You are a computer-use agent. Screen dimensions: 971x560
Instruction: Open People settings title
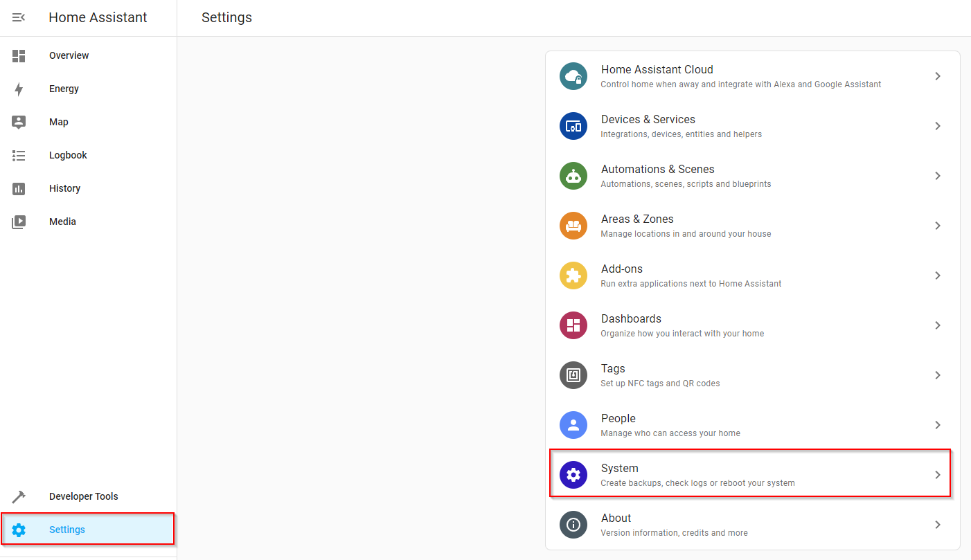coord(618,419)
